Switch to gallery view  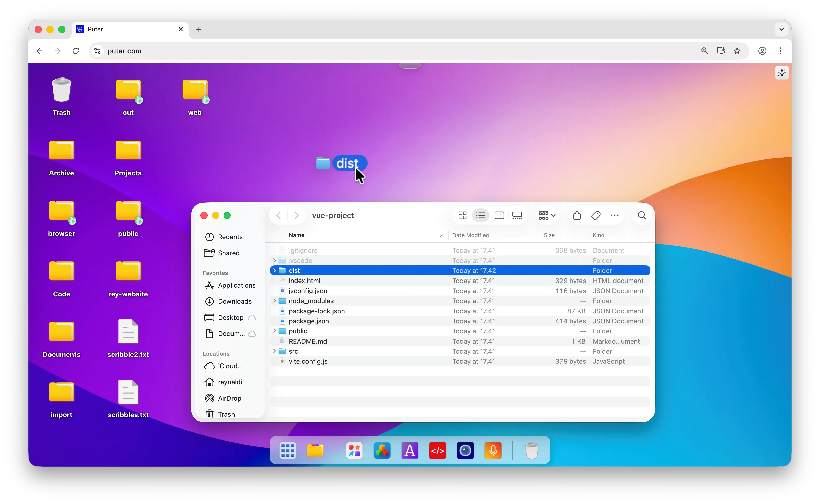517,215
